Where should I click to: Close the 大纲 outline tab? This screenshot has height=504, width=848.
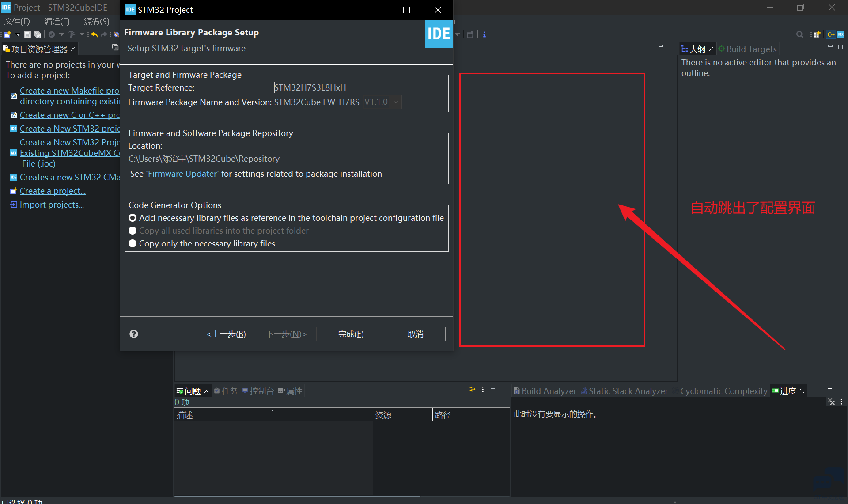click(x=711, y=49)
